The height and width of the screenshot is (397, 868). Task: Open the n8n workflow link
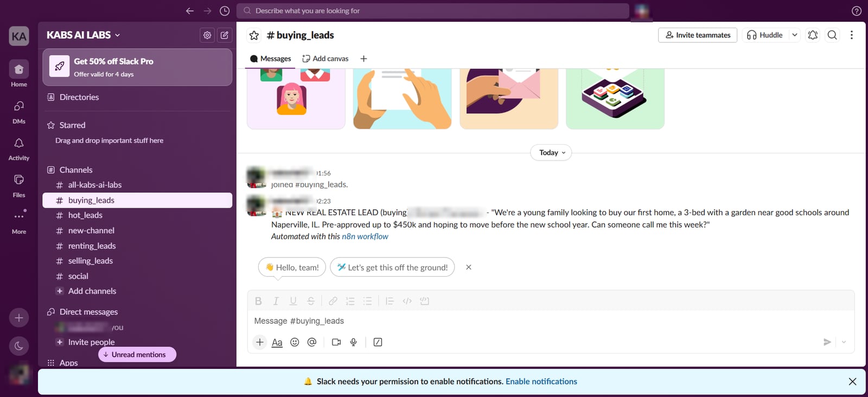pyautogui.click(x=365, y=236)
